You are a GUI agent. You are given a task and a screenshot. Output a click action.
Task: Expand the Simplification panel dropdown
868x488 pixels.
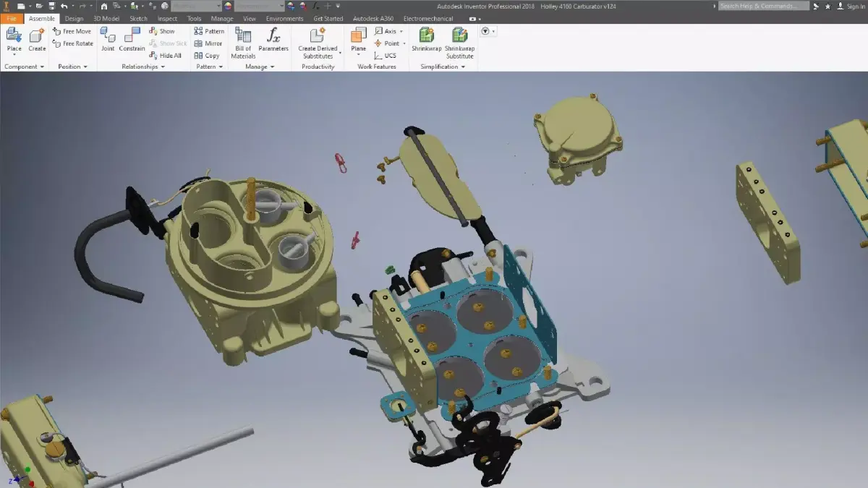click(443, 67)
